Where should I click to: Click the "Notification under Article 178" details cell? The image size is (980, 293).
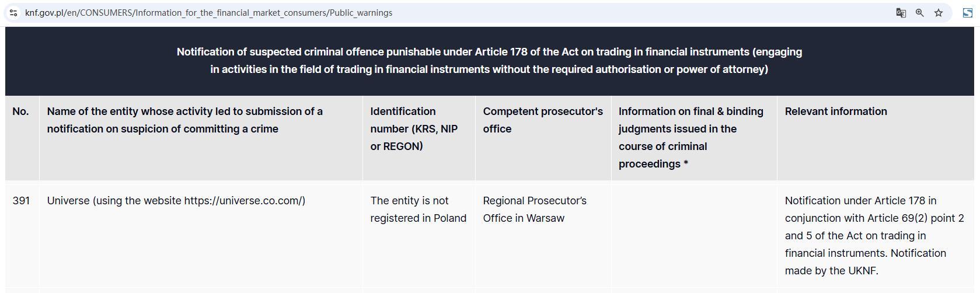874,236
